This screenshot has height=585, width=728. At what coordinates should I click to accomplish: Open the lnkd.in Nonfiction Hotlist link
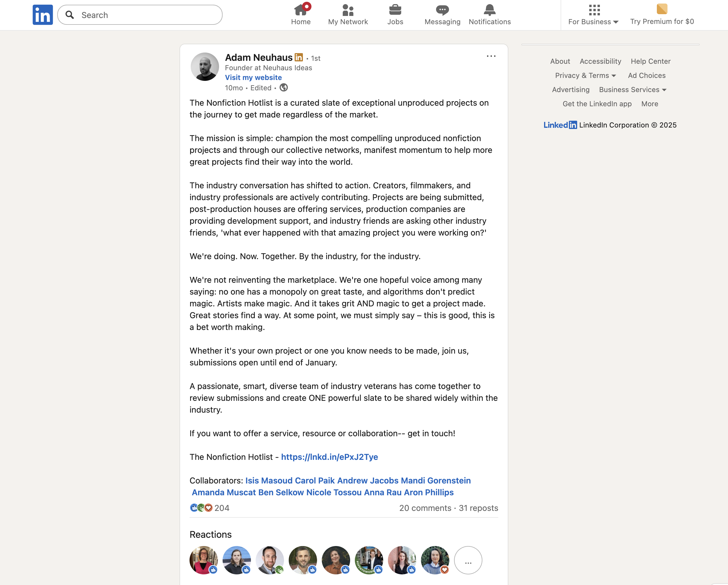[329, 457]
